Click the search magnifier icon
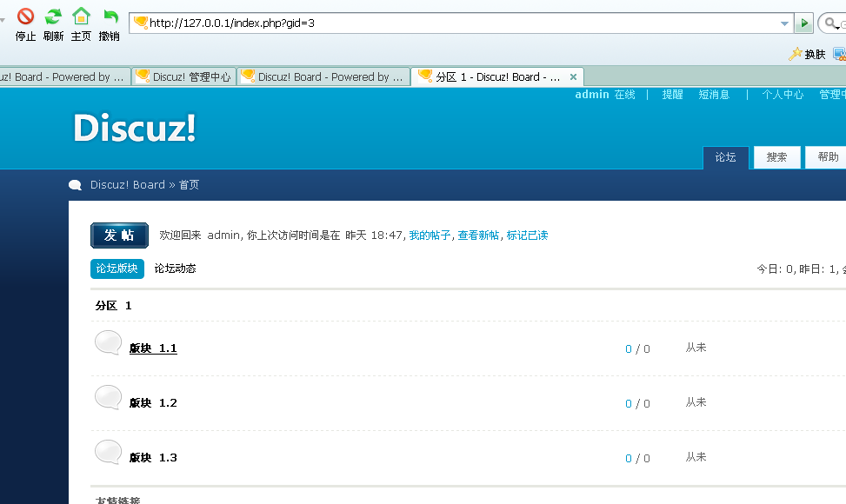This screenshot has height=504, width=846. click(x=829, y=23)
